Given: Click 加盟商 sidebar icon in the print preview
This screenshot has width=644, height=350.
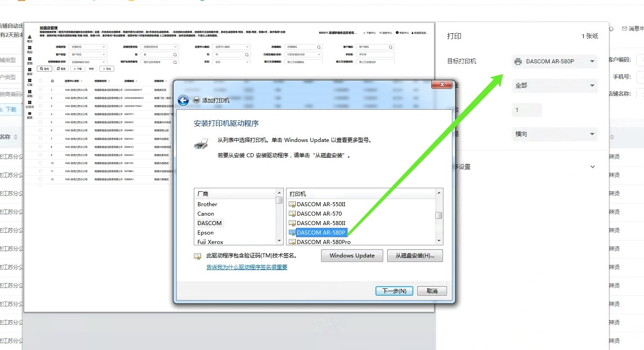Looking at the screenshot, I should click(30, 102).
